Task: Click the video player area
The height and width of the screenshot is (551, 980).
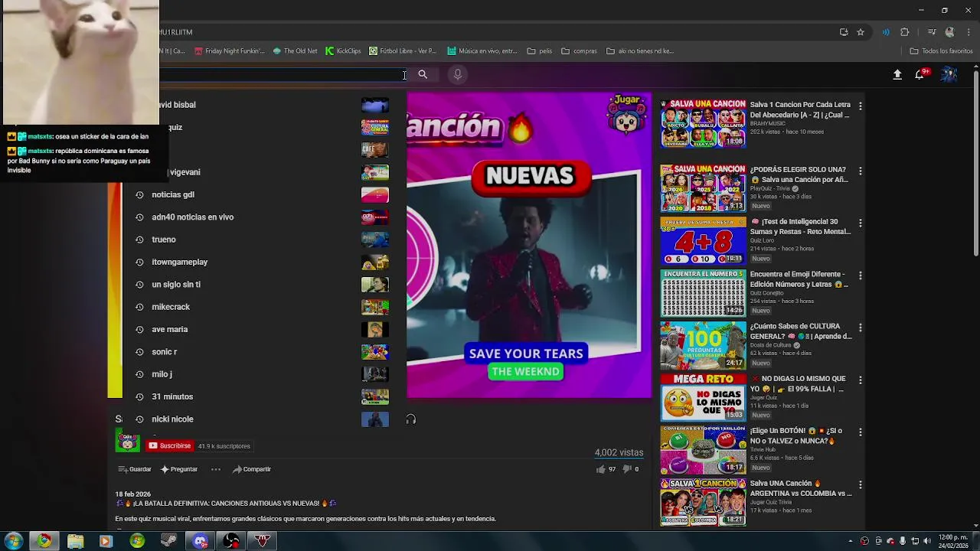Action: (x=529, y=245)
